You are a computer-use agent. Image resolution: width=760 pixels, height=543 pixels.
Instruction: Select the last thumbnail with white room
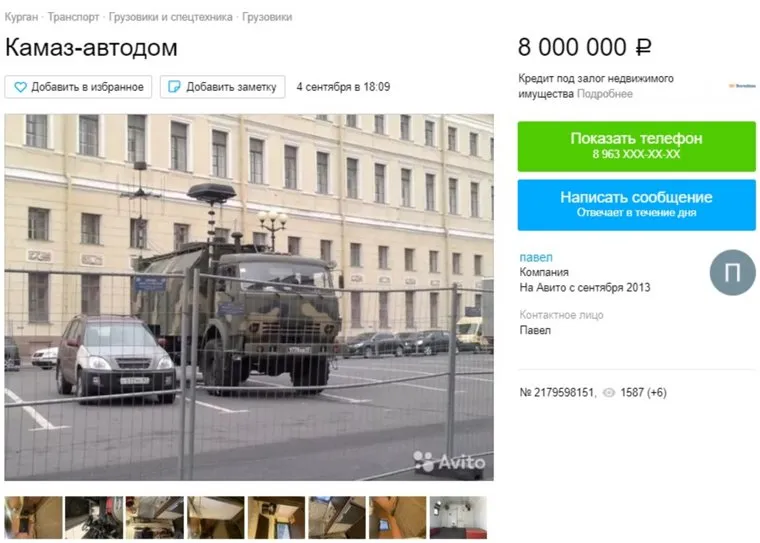click(x=458, y=517)
